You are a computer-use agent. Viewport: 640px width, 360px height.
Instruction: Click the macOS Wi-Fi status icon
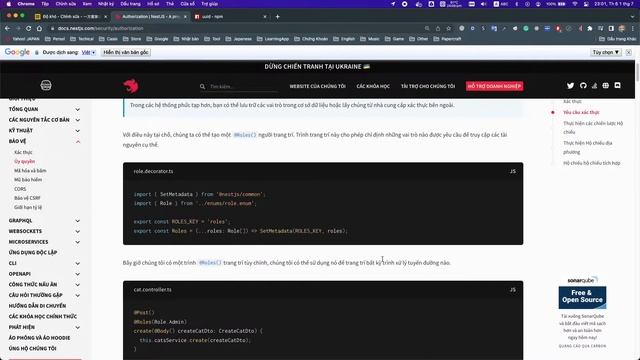(575, 4)
